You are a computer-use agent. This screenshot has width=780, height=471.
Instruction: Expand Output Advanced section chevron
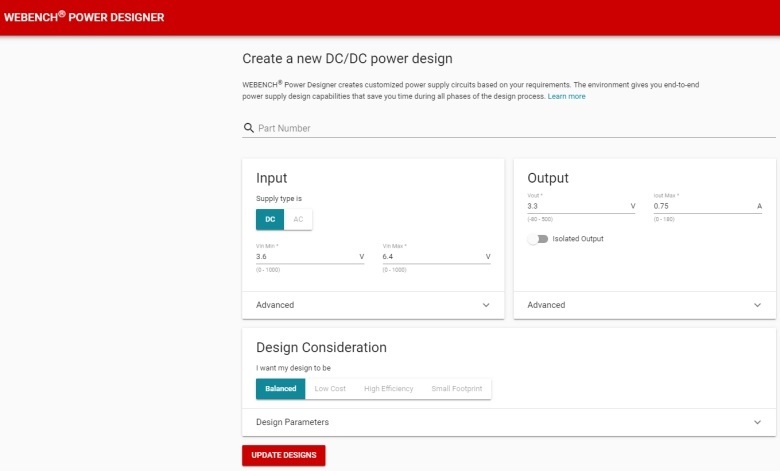click(757, 305)
